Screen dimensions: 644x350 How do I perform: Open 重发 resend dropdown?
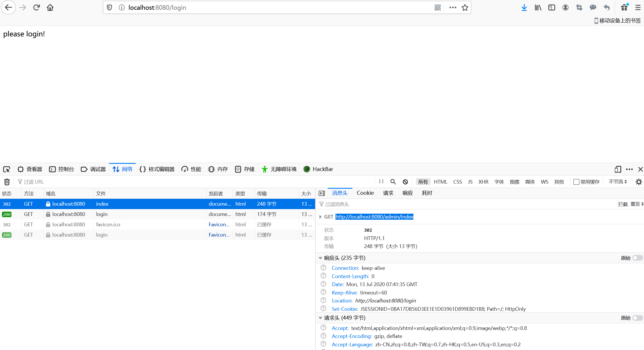click(637, 204)
